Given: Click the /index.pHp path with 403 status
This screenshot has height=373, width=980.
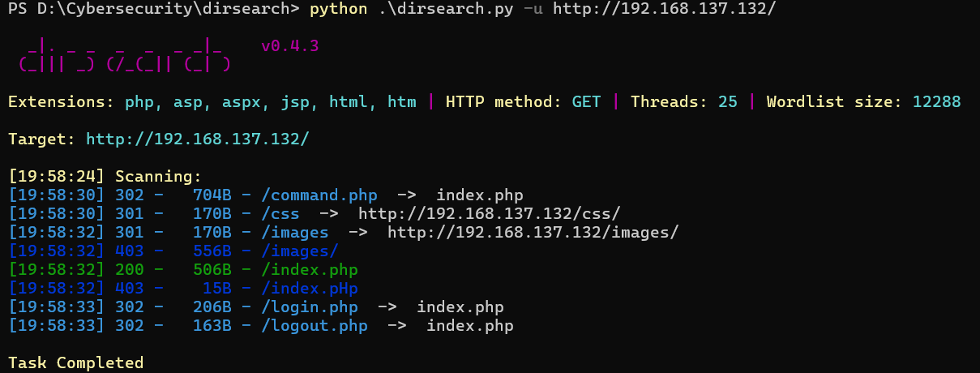Looking at the screenshot, I should (309, 289).
